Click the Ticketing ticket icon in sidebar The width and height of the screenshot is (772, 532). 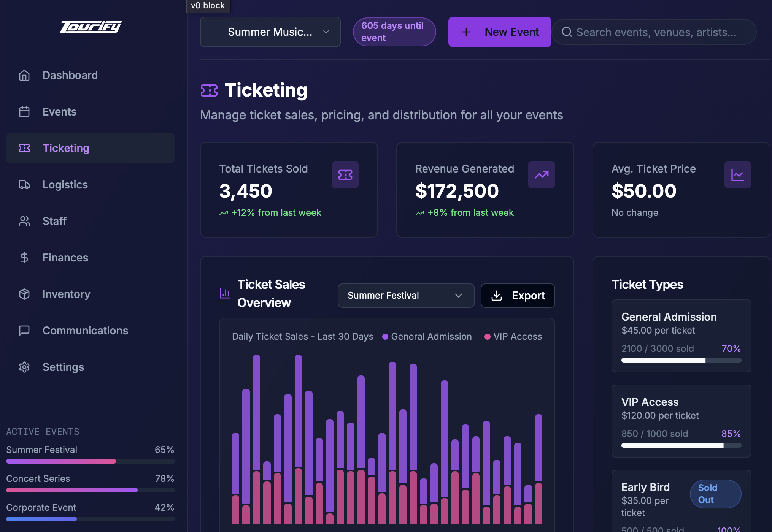(24, 148)
